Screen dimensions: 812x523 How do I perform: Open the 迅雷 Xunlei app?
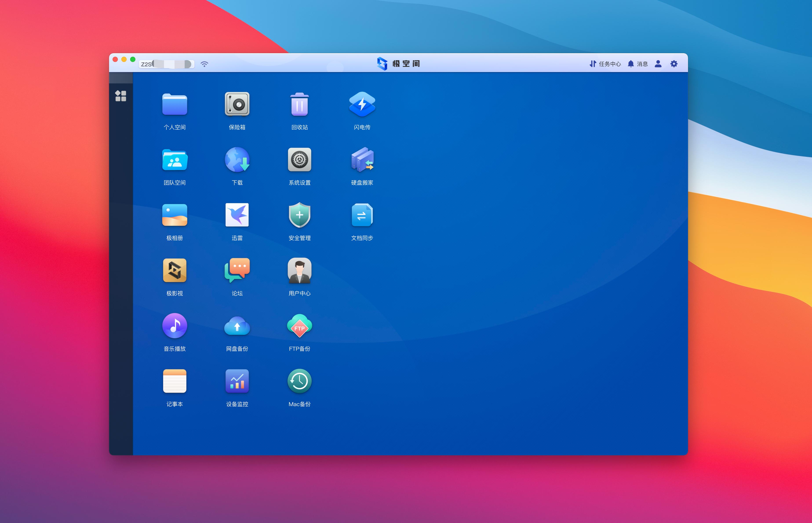coord(237,215)
